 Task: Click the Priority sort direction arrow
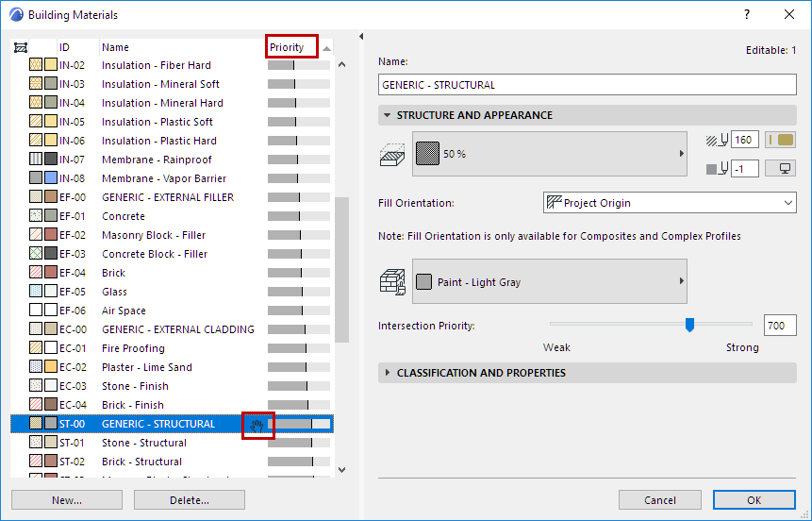[x=326, y=48]
